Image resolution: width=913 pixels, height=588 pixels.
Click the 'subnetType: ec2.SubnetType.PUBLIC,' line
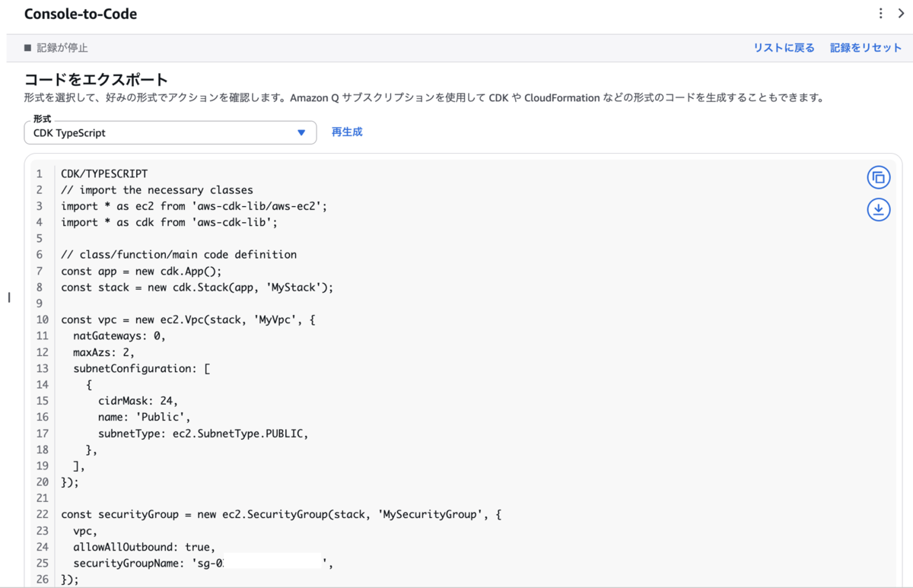(x=203, y=434)
